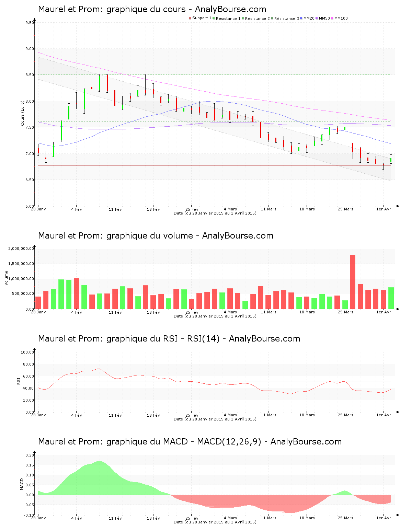Click the 'Cours (Euro)' y-axis label
Screen dimensions: 412x532
pyautogui.click(x=23, y=113)
